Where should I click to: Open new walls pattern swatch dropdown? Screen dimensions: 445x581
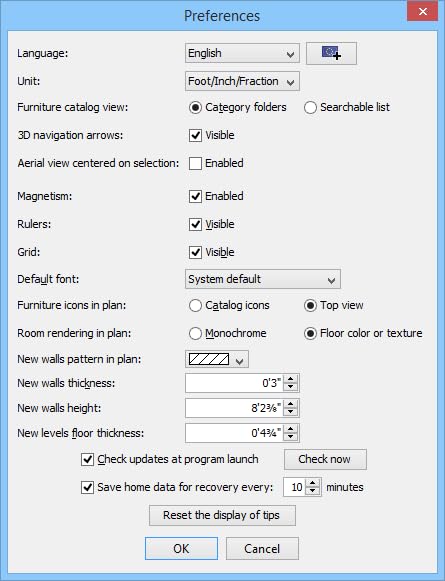217,359
